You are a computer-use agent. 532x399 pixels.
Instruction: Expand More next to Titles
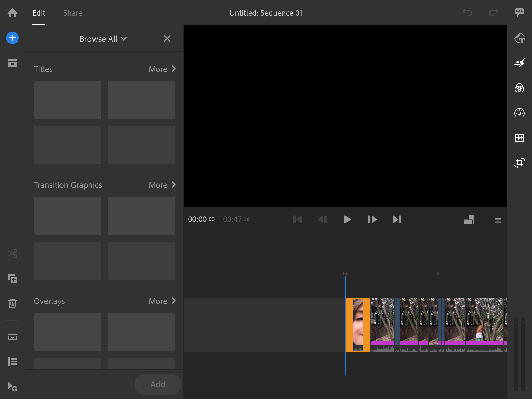click(x=162, y=69)
